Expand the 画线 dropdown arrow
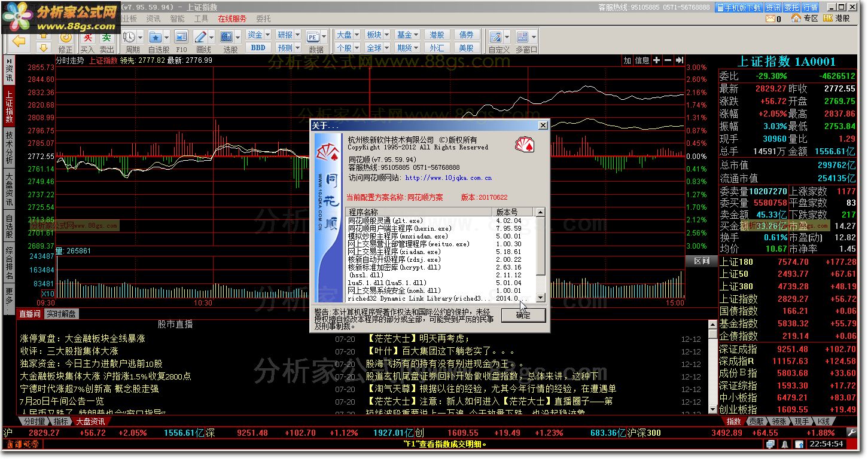868x459 pixels. (212, 38)
